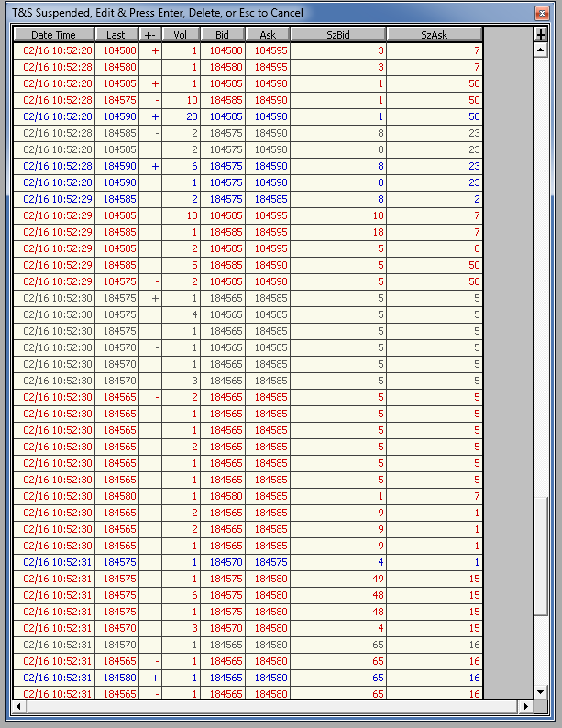
Task: Click the SzAsk column header
Action: [x=435, y=34]
